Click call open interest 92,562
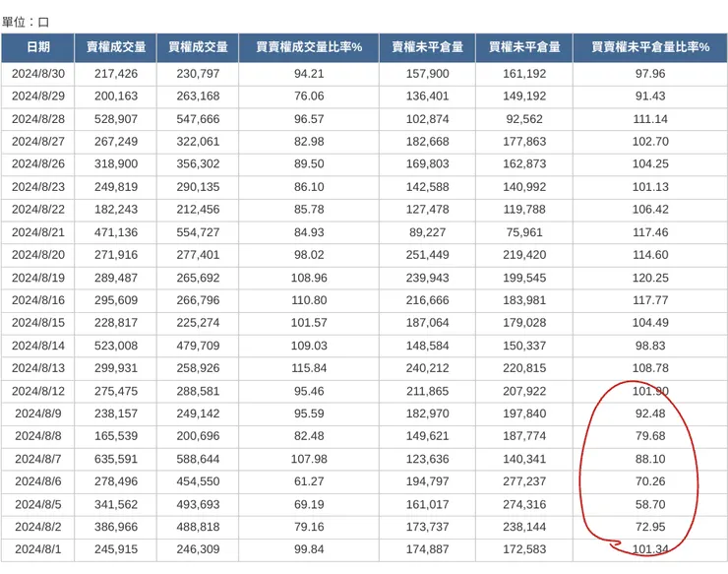This screenshot has height=574, width=728. [524, 119]
